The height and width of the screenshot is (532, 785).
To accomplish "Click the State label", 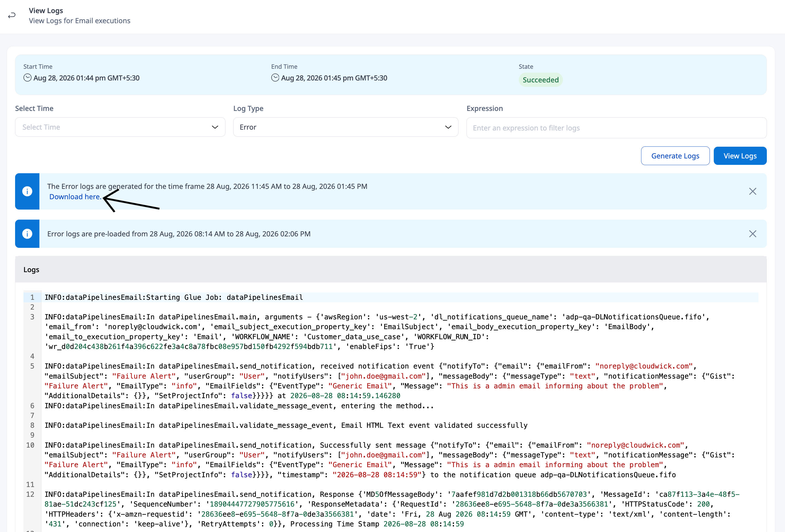I will (526, 66).
